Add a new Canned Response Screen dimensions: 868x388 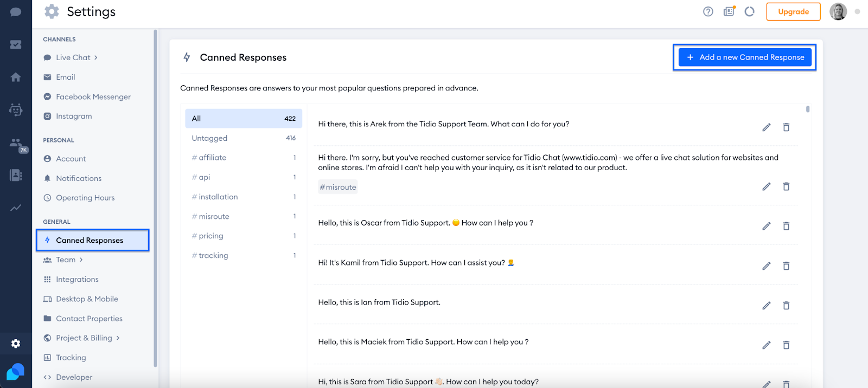[745, 57]
